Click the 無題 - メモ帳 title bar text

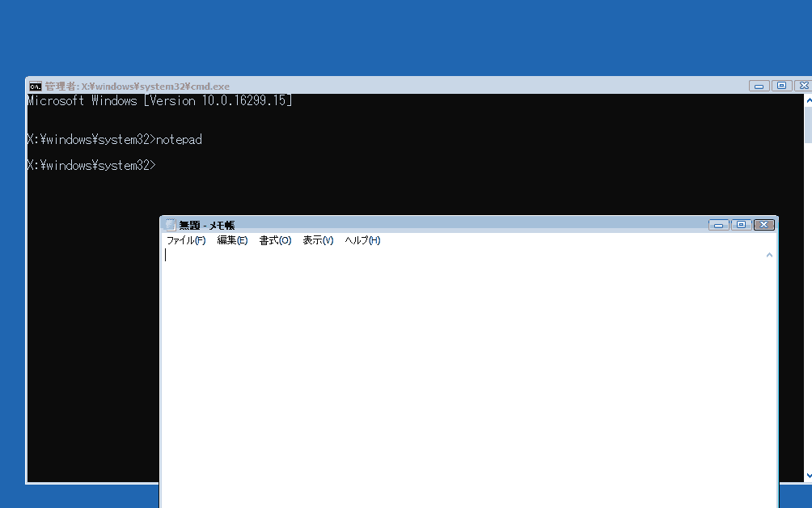pyautogui.click(x=206, y=225)
